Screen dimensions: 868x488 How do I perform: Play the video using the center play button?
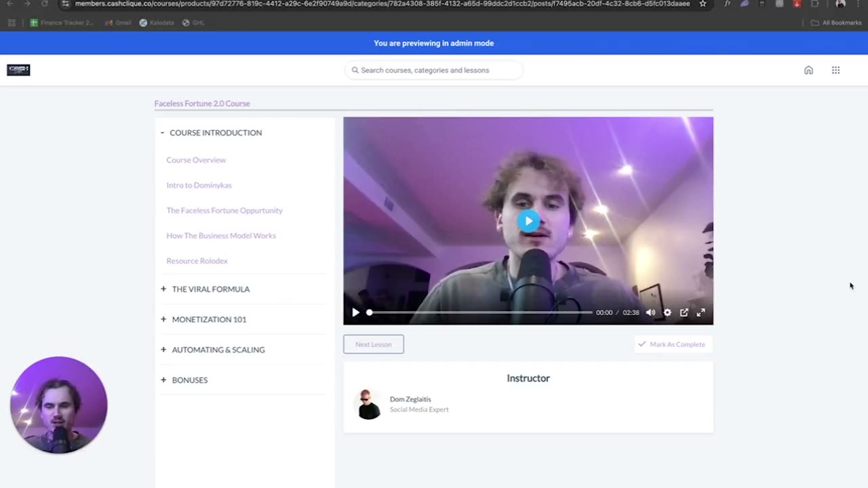pos(528,221)
